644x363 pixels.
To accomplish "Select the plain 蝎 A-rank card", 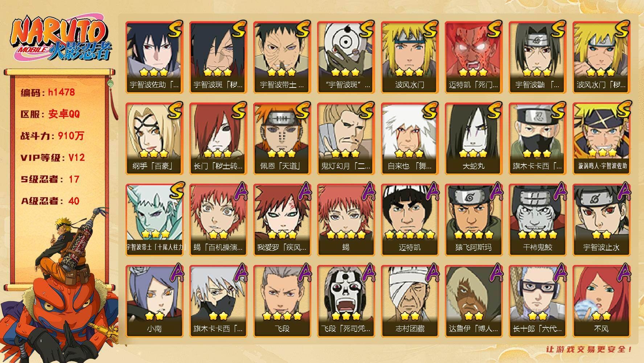I will (346, 220).
